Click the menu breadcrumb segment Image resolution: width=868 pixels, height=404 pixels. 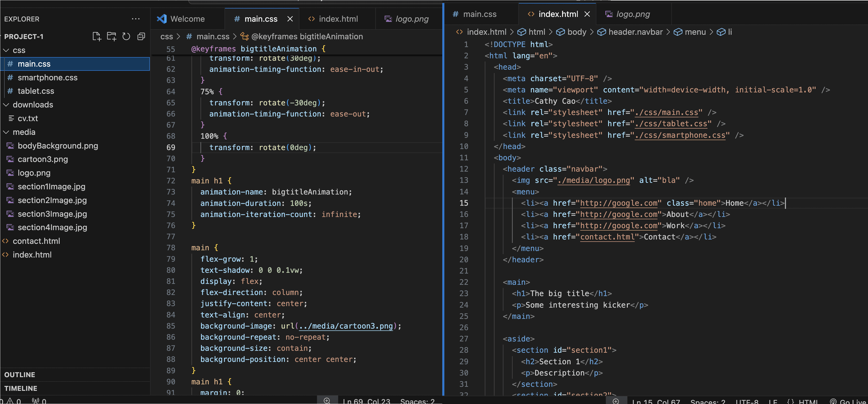pyautogui.click(x=690, y=32)
